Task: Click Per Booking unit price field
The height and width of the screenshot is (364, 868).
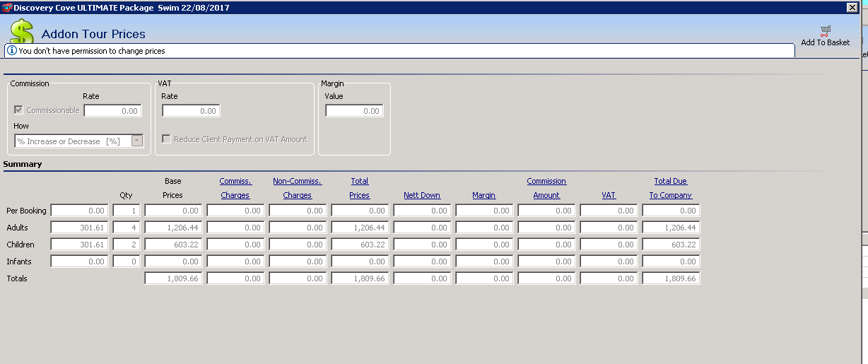Action: [x=80, y=211]
